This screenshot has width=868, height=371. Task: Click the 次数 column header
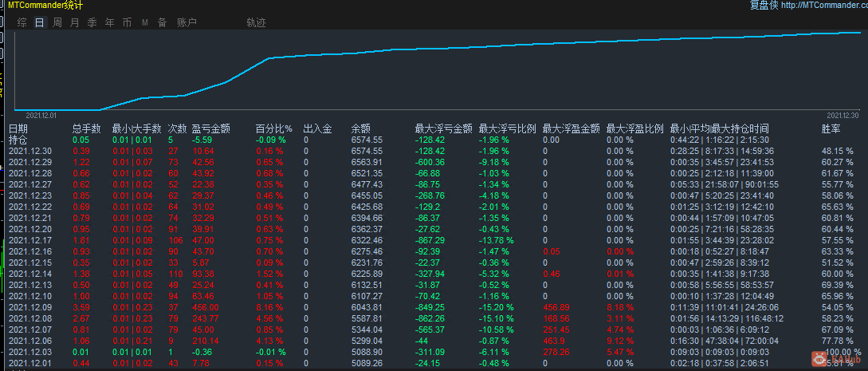[177, 129]
